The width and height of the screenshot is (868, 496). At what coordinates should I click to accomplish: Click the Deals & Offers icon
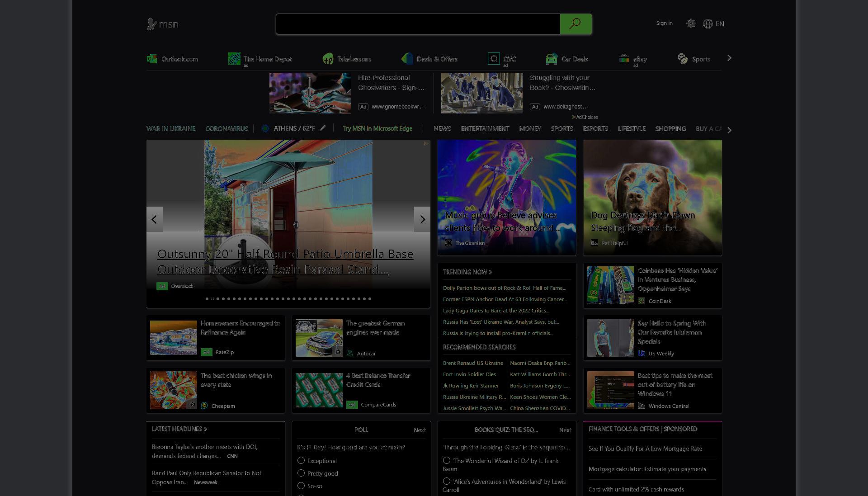pyautogui.click(x=407, y=59)
